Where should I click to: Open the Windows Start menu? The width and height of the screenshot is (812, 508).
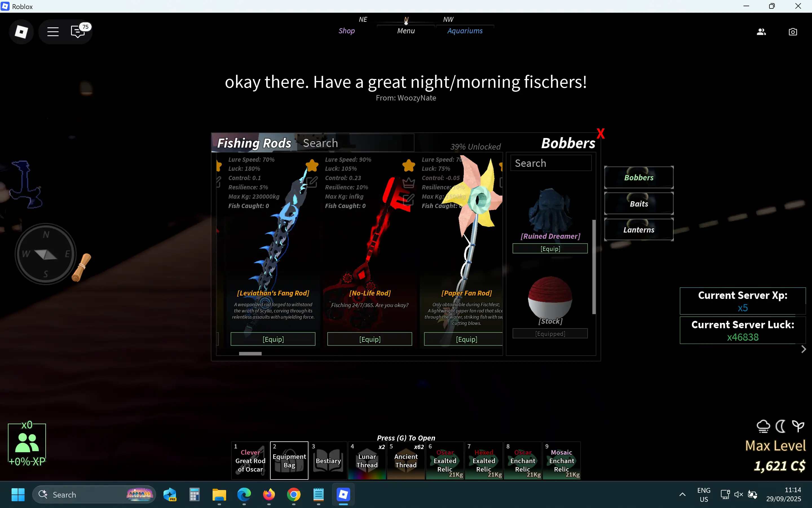18,494
